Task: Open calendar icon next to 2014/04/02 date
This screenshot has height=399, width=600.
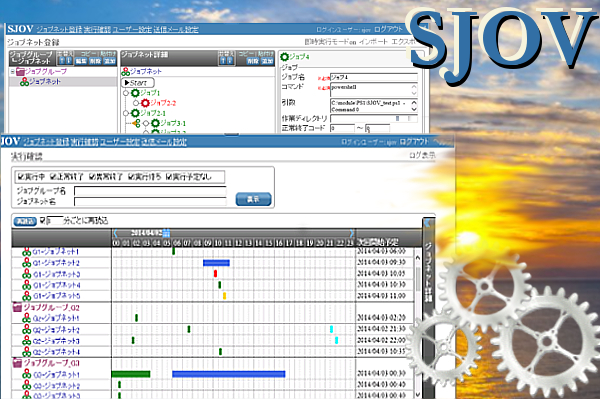Action: (166, 233)
